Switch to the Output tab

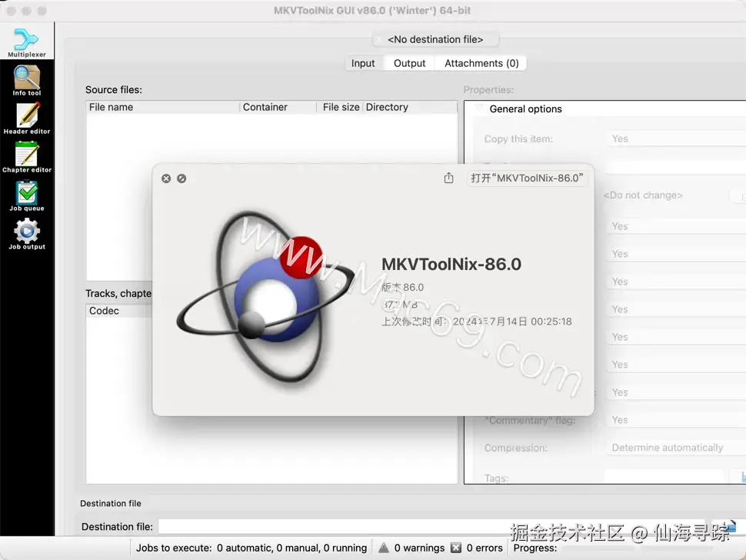[x=410, y=63]
